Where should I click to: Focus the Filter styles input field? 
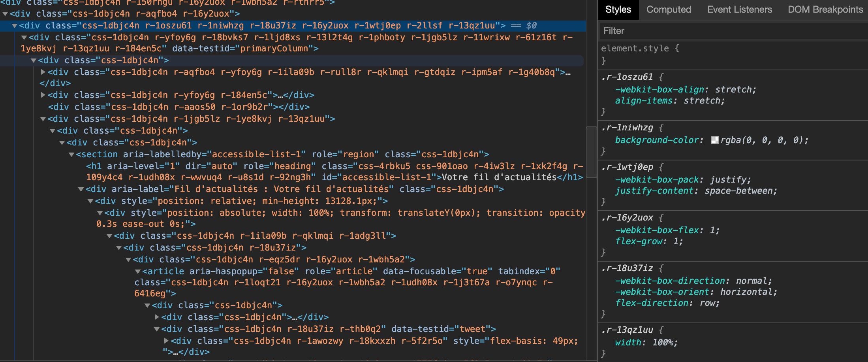(731, 31)
